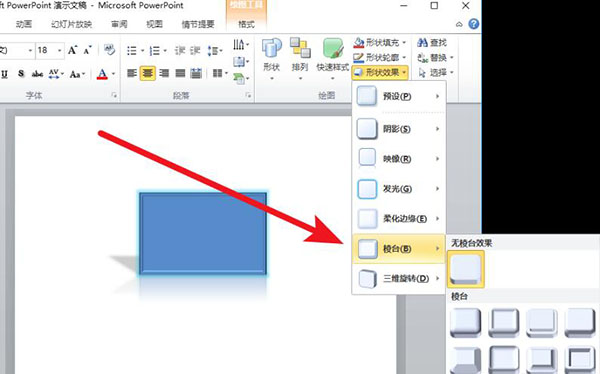Open the AV character spacing dropdown
This screenshot has width=600, height=374.
(x=56, y=73)
